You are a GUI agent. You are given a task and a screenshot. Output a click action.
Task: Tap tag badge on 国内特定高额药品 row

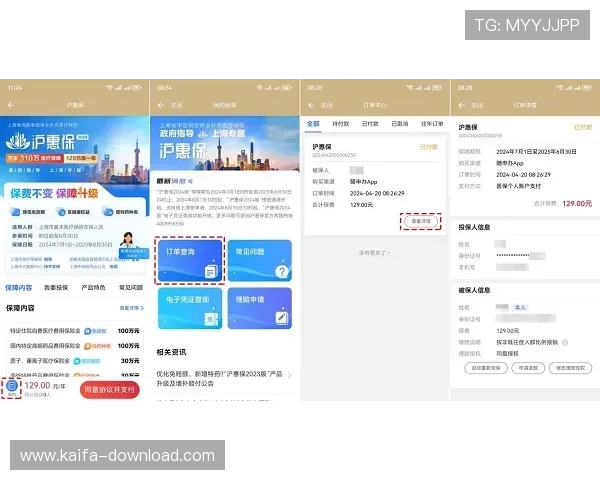point(97,346)
